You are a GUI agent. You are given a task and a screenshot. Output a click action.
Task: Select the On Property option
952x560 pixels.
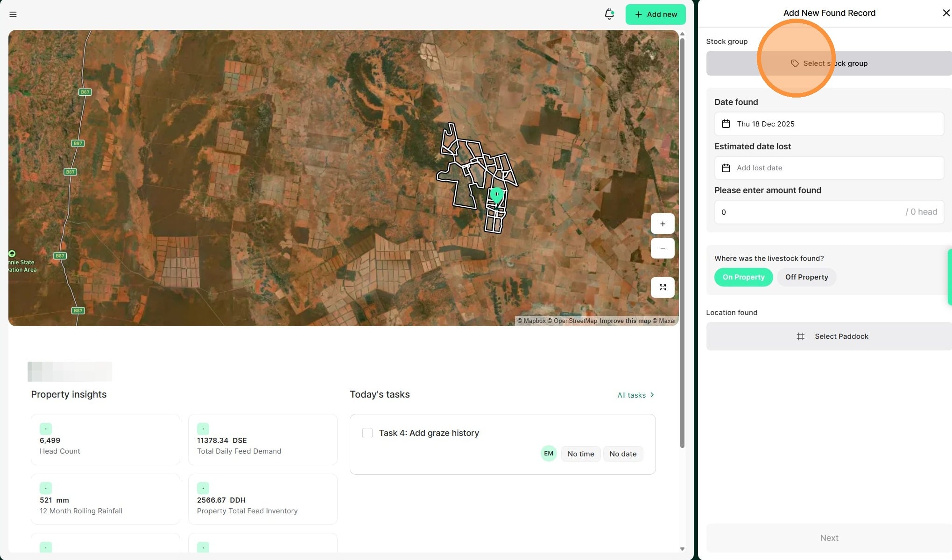click(743, 277)
